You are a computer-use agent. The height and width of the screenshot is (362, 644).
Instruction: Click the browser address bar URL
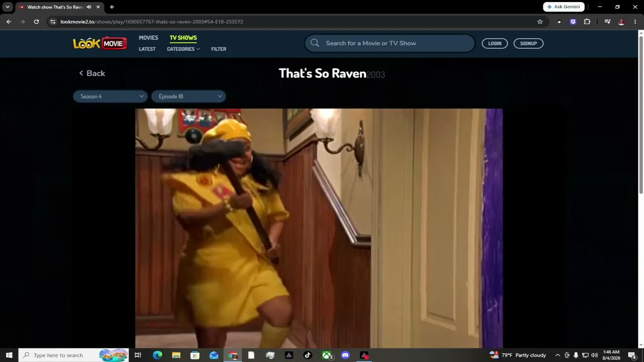[151, 22]
